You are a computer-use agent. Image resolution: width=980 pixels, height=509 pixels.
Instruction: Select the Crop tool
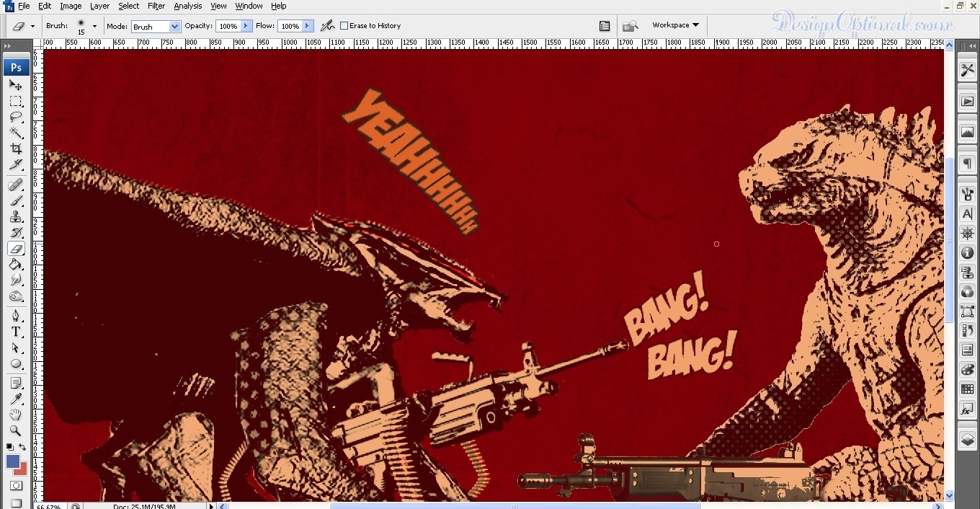[x=16, y=149]
